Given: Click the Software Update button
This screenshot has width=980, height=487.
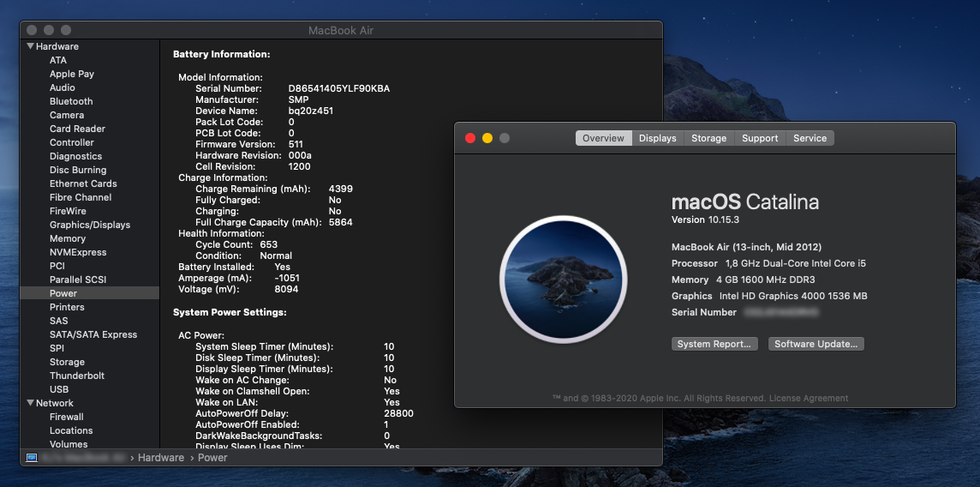Looking at the screenshot, I should 816,344.
